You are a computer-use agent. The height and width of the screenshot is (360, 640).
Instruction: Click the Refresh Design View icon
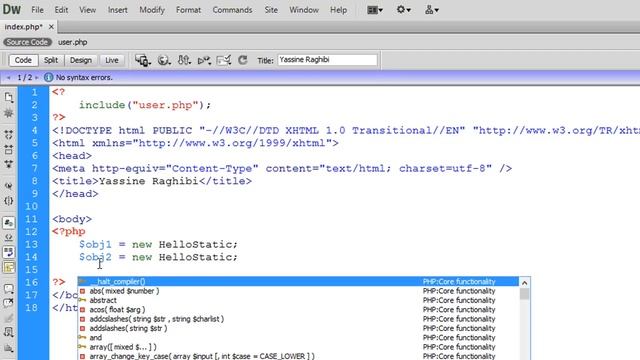(243, 60)
